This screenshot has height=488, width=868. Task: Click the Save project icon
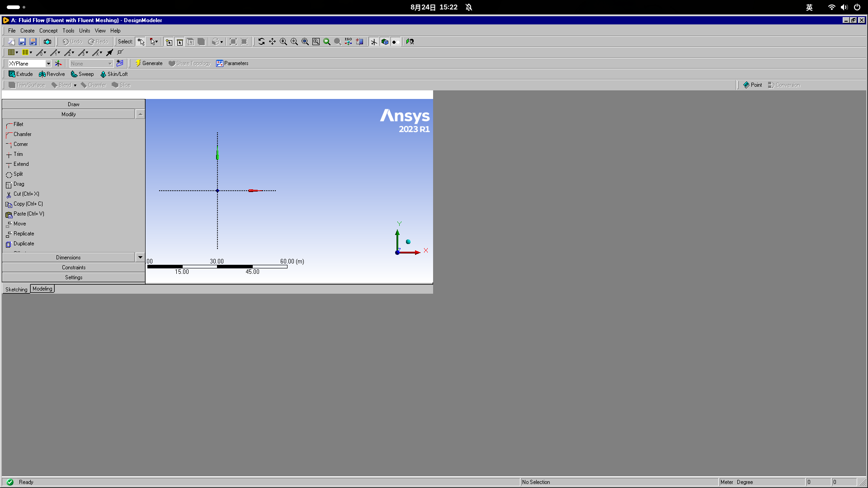click(22, 42)
